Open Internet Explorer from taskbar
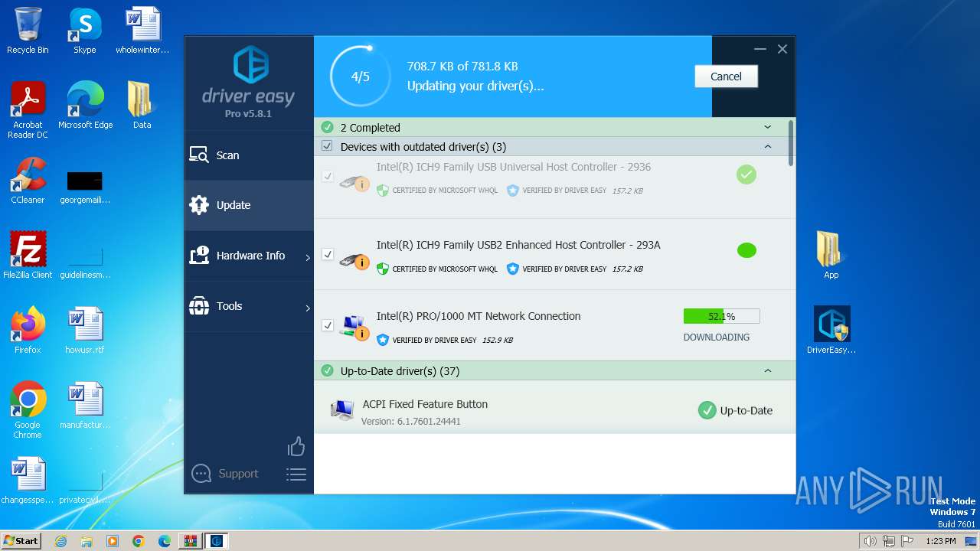 (x=61, y=541)
